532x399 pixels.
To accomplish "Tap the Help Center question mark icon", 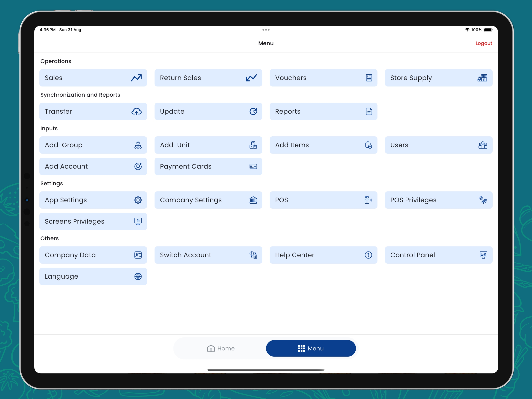I will (x=368, y=255).
